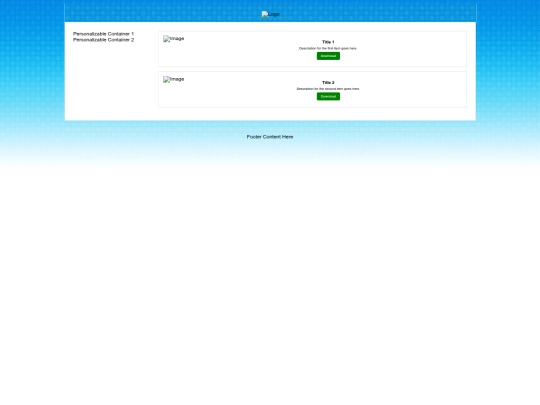This screenshot has height=405, width=540.
Task: Click the Download button under Title 1
Action: 328,56
